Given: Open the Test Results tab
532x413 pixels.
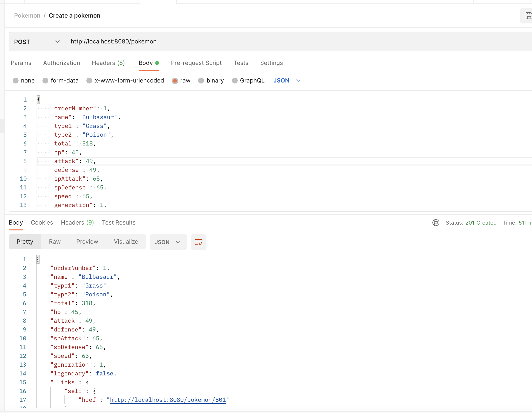Looking at the screenshot, I should pos(119,223).
